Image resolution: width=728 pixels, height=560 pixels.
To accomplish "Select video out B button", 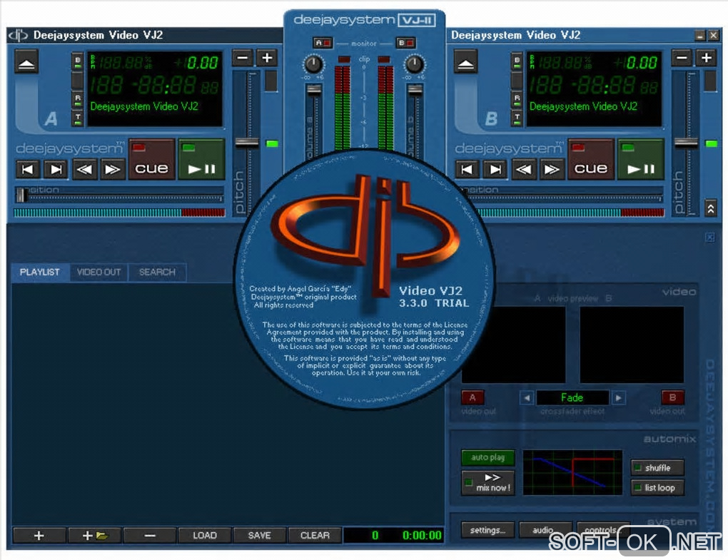I will point(672,397).
